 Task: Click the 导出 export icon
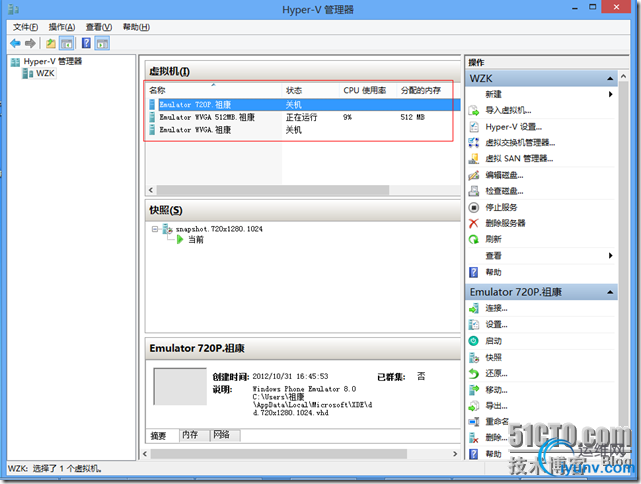[473, 406]
